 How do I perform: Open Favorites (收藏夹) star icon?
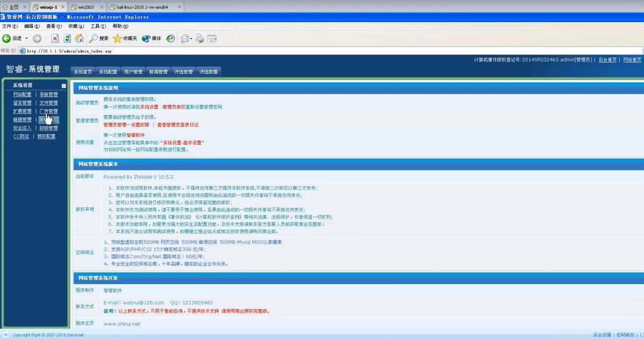pyautogui.click(x=117, y=39)
